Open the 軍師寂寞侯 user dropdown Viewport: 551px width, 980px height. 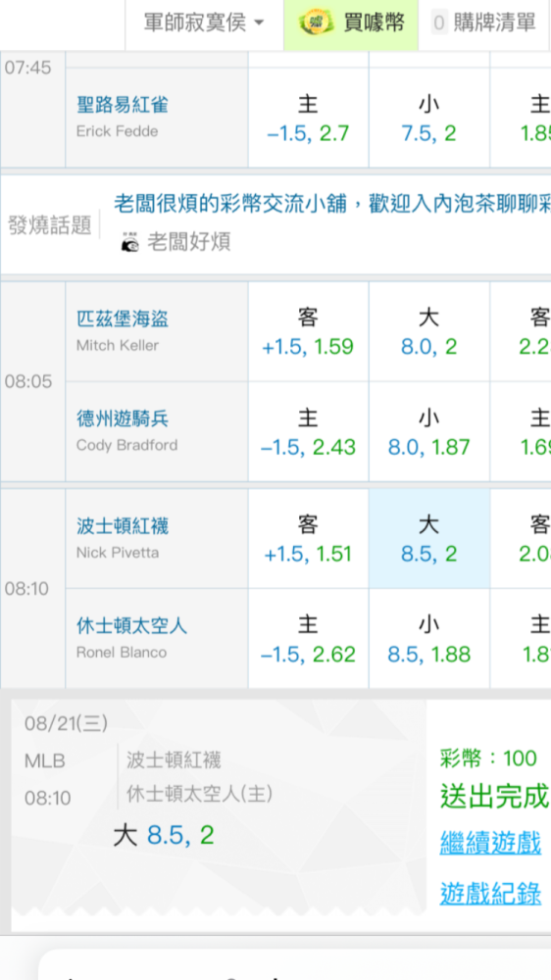click(x=204, y=24)
